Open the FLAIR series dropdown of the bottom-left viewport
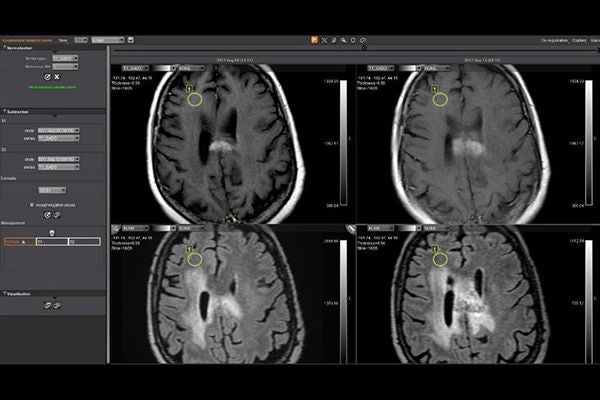The width and height of the screenshot is (600, 400). 135,228
